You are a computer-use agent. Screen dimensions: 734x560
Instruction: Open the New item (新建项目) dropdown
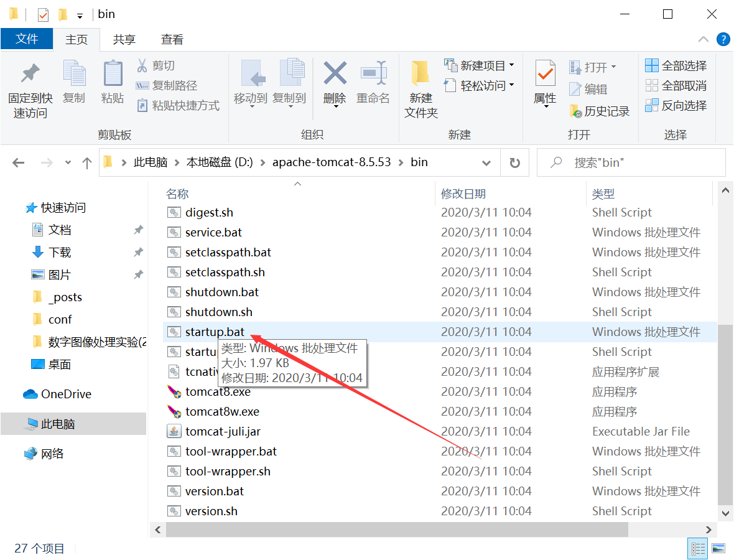tap(480, 65)
